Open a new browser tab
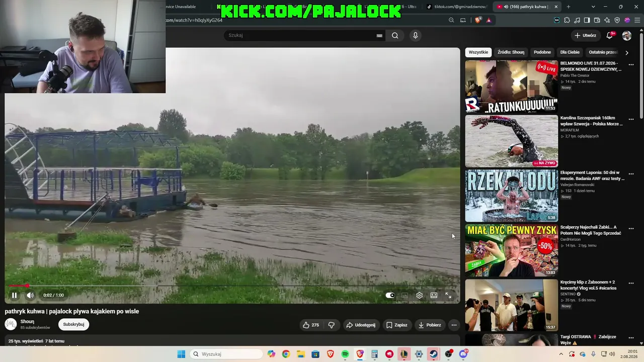Screen dimensions: 644x362 569,7
